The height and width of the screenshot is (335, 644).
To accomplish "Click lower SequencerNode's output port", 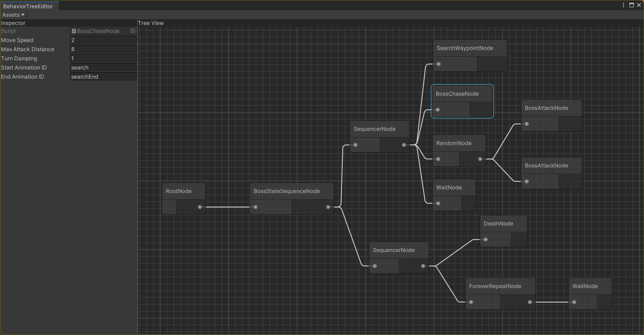I will pyautogui.click(x=423, y=266).
